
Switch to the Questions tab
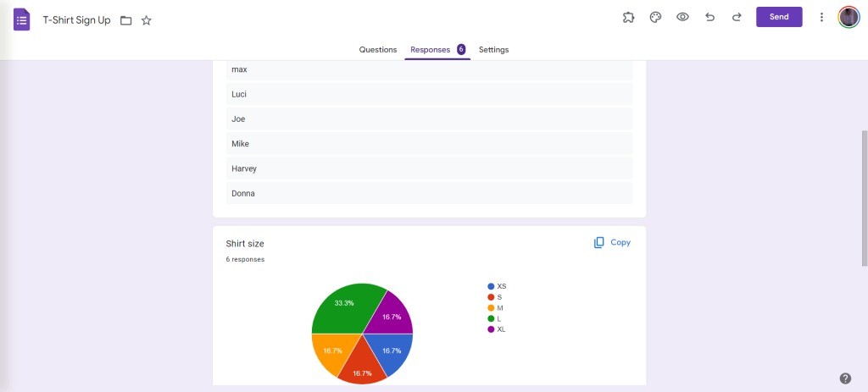click(378, 50)
